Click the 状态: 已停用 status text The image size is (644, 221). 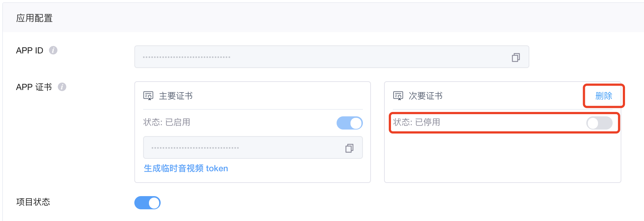pos(417,122)
